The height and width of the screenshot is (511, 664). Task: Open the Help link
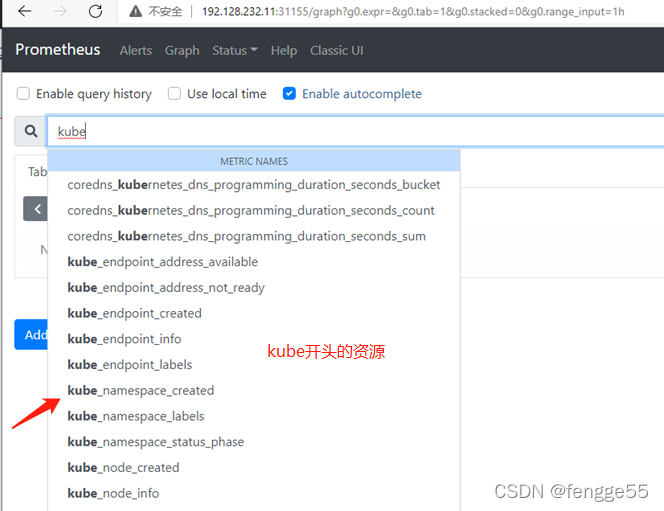click(x=284, y=50)
